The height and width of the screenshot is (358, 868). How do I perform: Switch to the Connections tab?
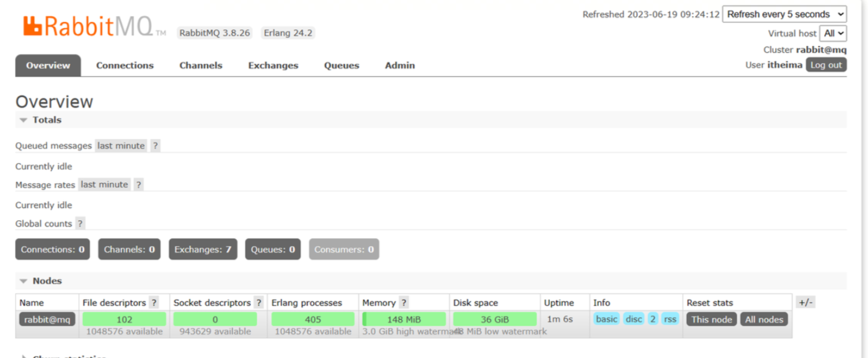125,65
